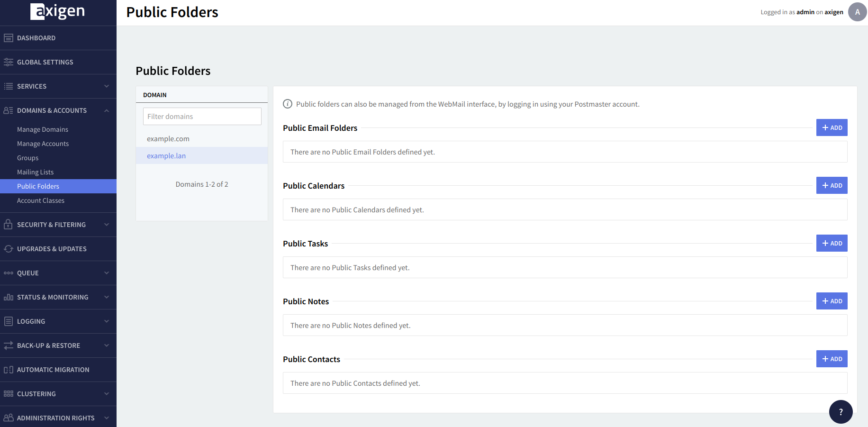This screenshot has height=427, width=868.
Task: Expand the Queue section chevron
Action: coord(107,273)
